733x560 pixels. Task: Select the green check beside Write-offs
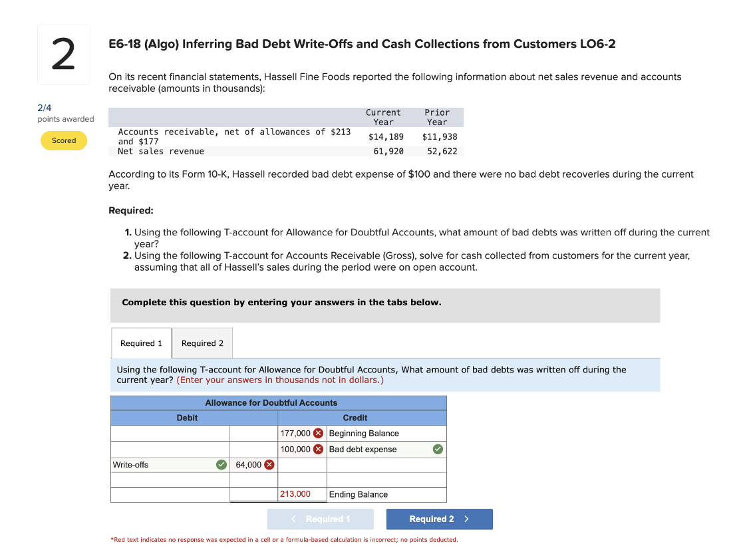(221, 465)
